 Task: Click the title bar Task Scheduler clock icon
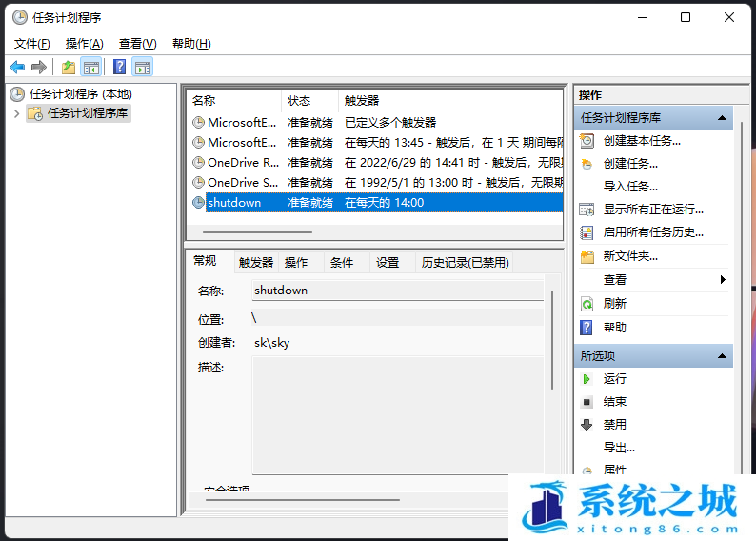[x=20, y=18]
